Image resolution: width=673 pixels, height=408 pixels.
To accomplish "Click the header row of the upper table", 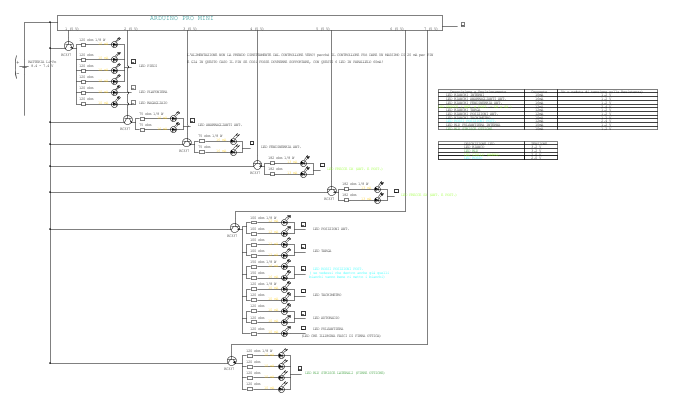I will click(547, 91).
